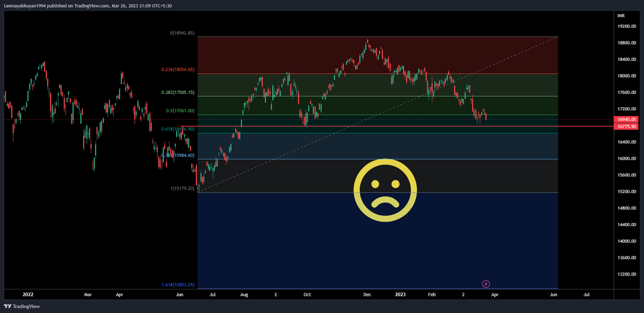Click the 14400.00 price axis value
644x313 pixels.
pos(626,225)
